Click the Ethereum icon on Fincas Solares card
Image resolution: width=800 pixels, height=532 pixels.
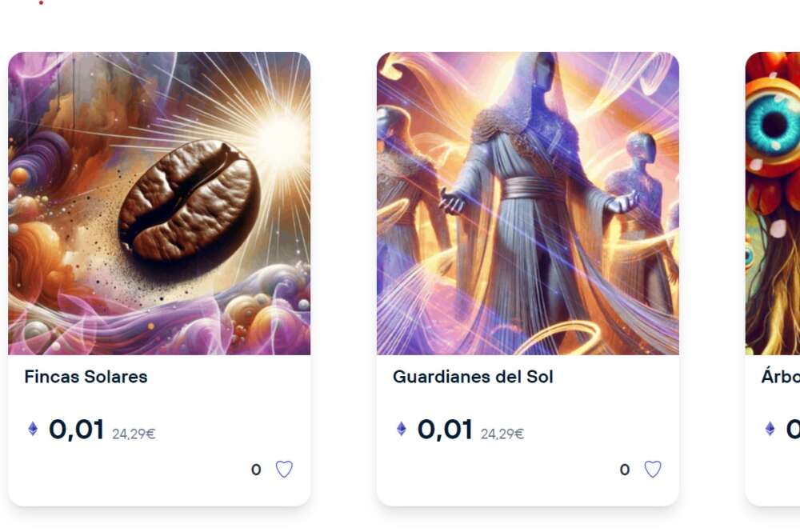click(33, 429)
